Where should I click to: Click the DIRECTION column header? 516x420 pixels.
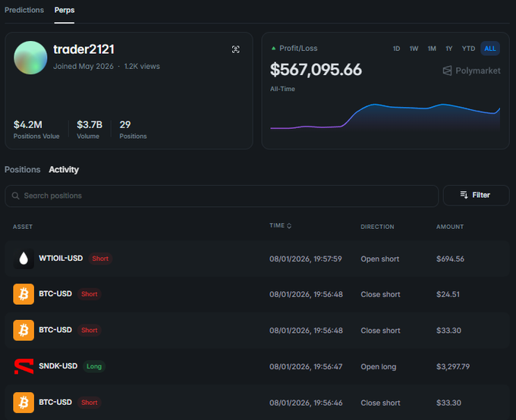coord(377,227)
